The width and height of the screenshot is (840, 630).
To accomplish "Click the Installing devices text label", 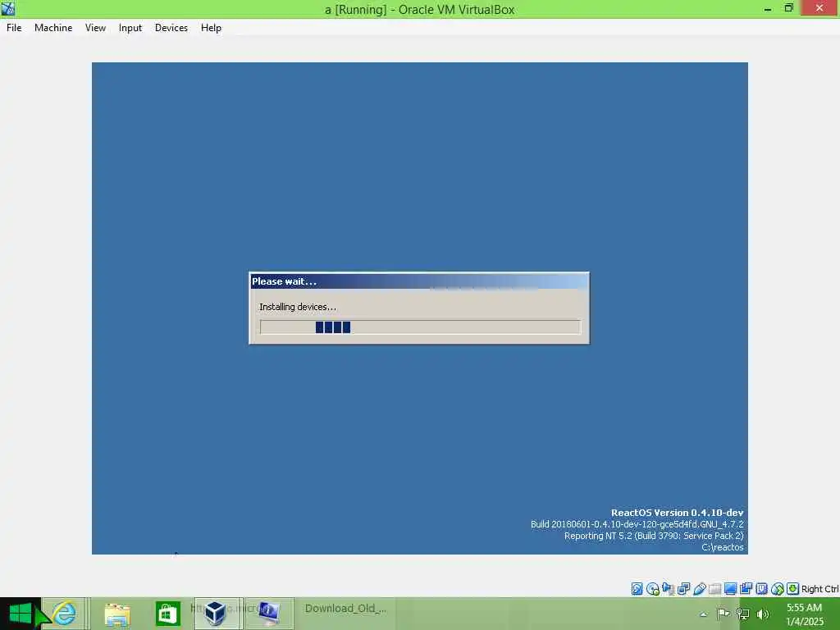I will click(298, 307).
